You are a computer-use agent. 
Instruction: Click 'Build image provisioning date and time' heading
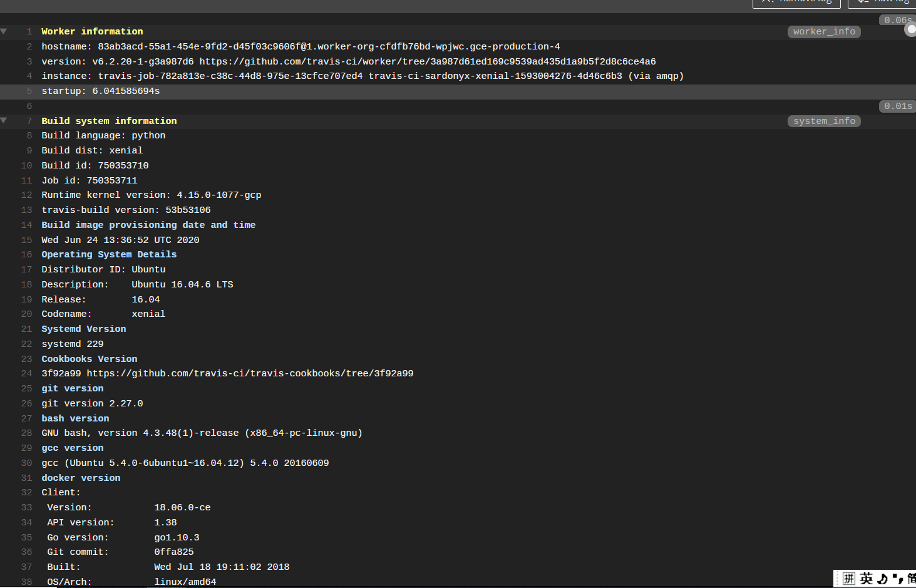tap(148, 225)
